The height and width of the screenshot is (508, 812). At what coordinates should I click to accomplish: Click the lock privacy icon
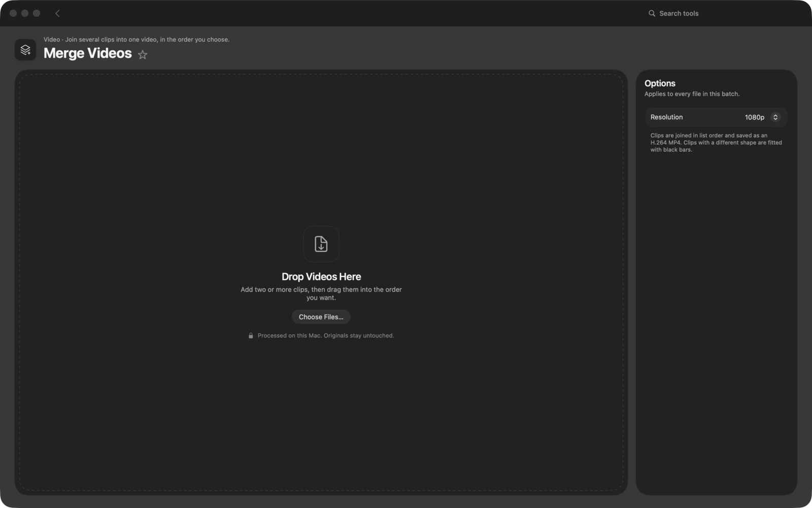(x=251, y=336)
